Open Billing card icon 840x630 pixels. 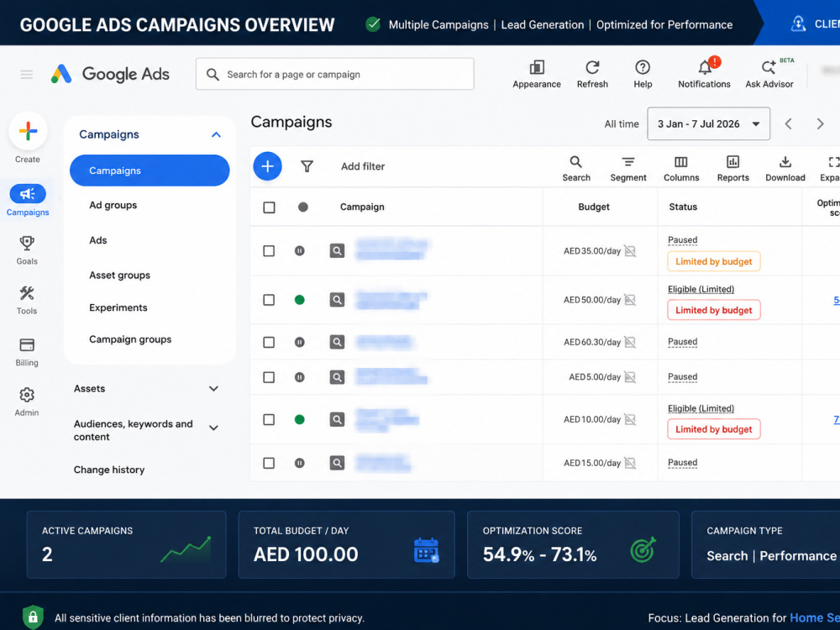(27, 344)
